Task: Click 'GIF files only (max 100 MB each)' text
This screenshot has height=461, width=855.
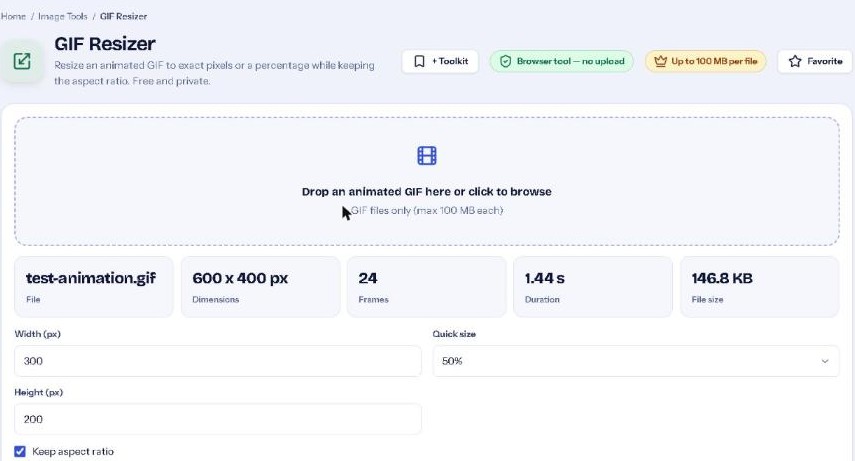Action: 427,211
